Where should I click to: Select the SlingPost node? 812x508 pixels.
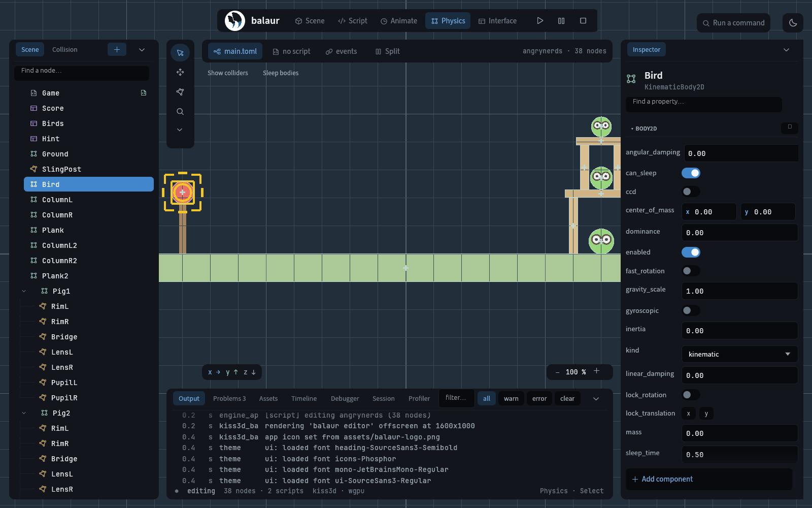click(89, 169)
